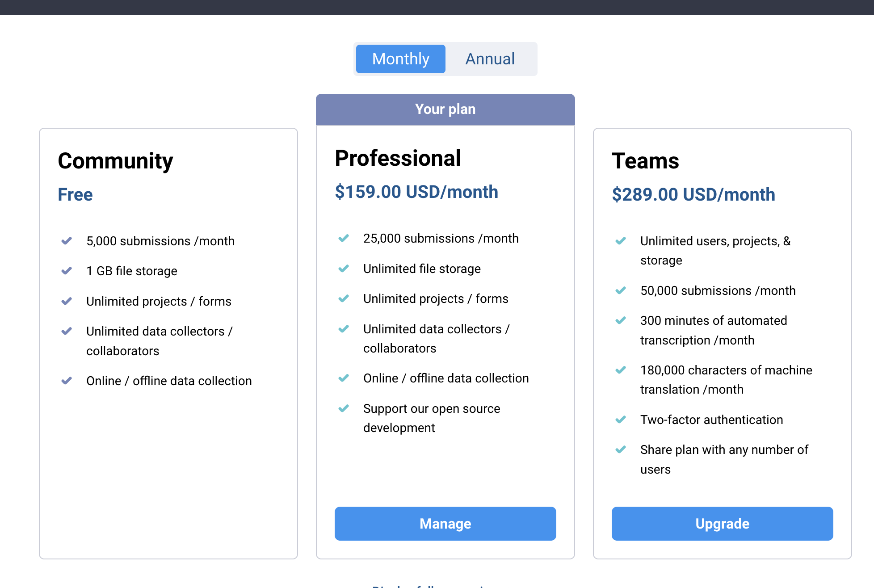Click checkmark beside Two-factor authentication
The image size is (874, 588).
point(621,420)
